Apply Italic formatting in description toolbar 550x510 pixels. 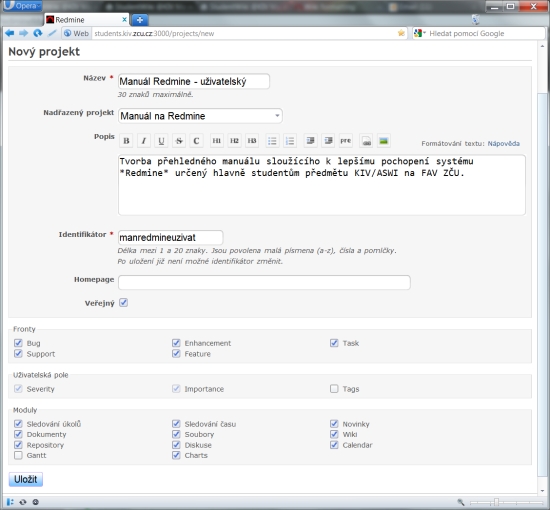tap(144, 141)
